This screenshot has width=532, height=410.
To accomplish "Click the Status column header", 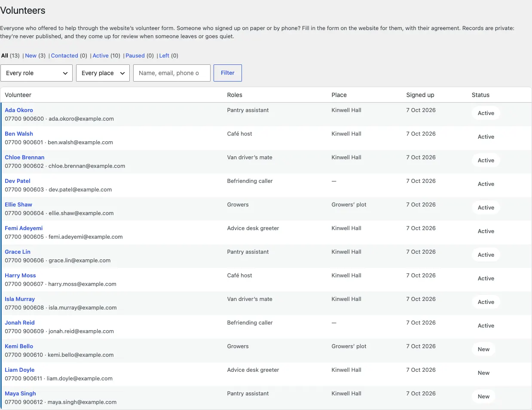I will click(x=480, y=95).
